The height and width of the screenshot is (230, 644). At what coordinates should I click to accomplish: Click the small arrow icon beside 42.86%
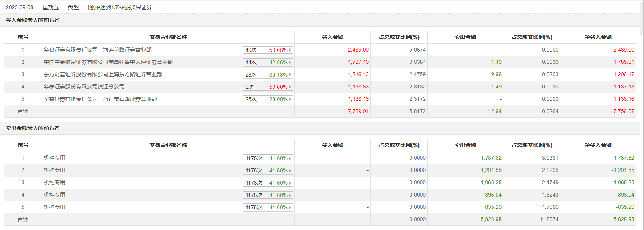click(x=290, y=62)
